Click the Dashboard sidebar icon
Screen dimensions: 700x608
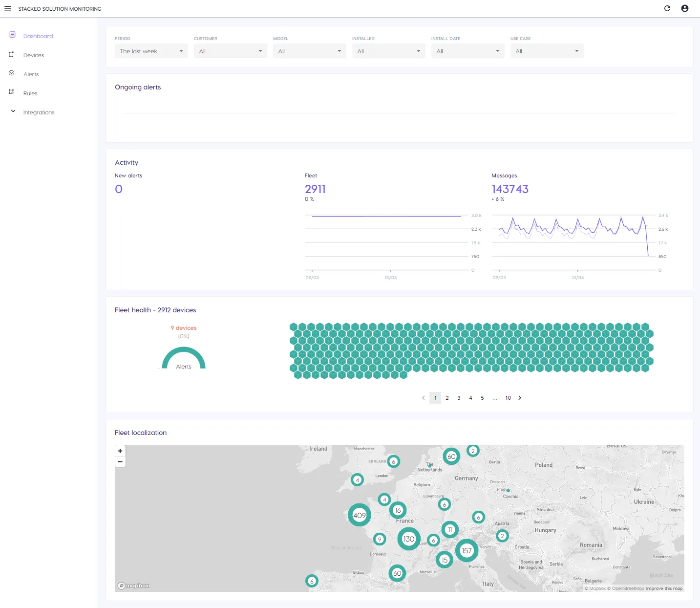(x=12, y=35)
